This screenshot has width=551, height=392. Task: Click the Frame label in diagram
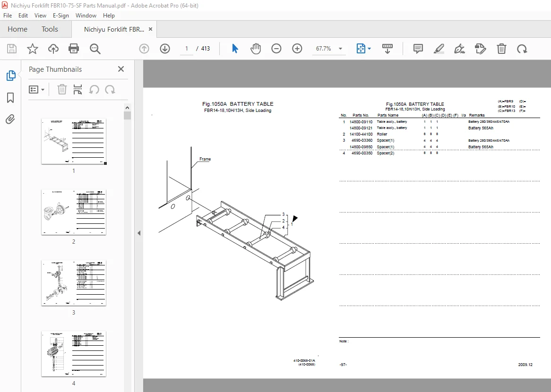205,159
